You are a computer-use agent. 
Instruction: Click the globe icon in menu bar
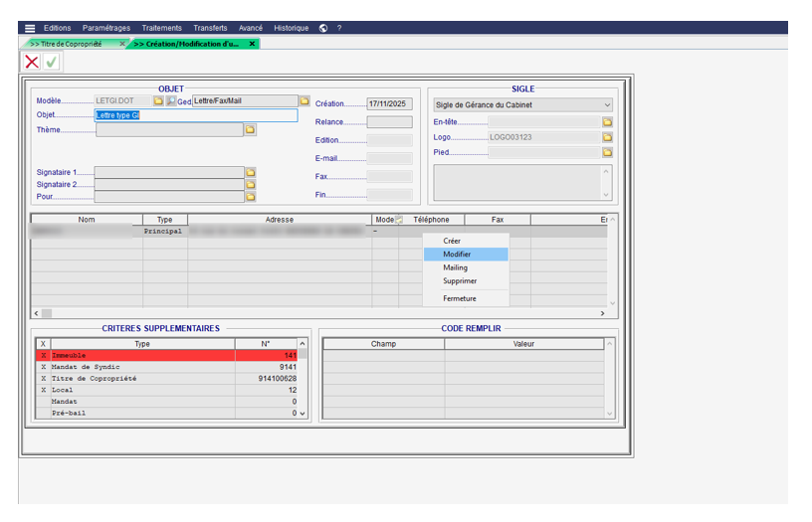[x=324, y=28]
